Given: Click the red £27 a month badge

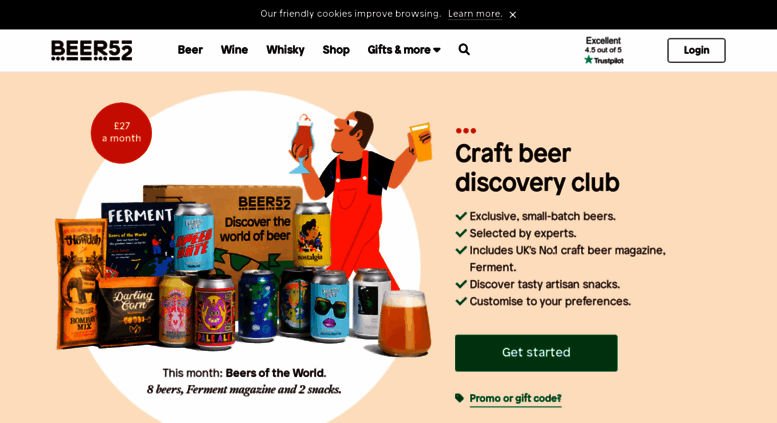Looking at the screenshot, I should [x=121, y=132].
